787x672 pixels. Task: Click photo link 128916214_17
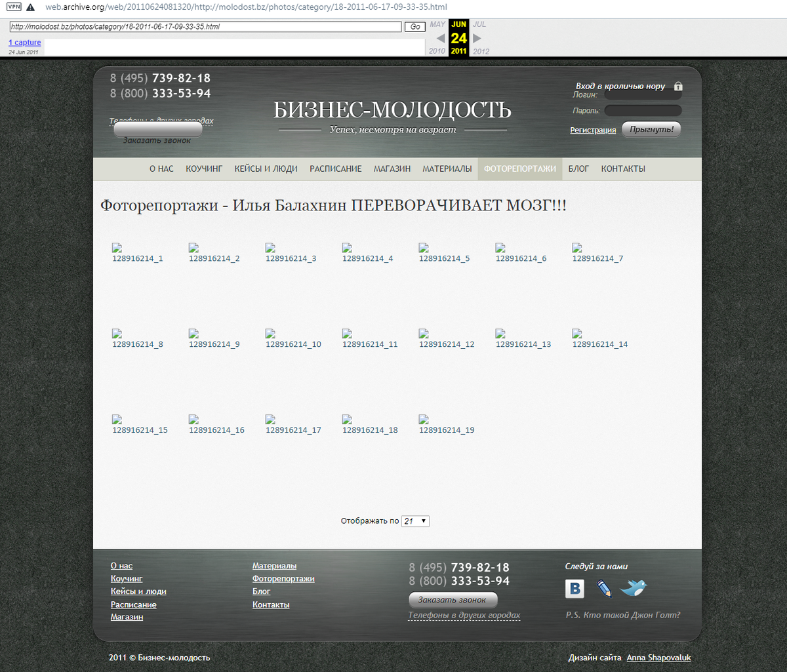click(293, 430)
